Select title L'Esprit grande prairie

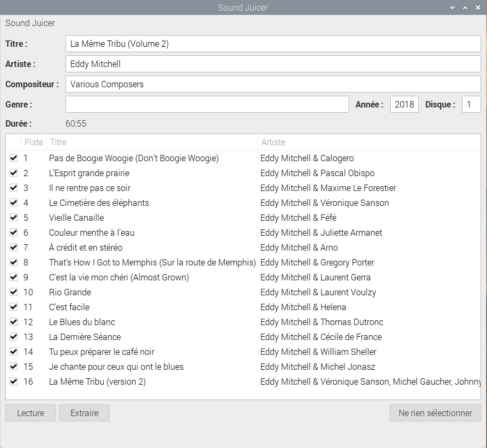89,173
